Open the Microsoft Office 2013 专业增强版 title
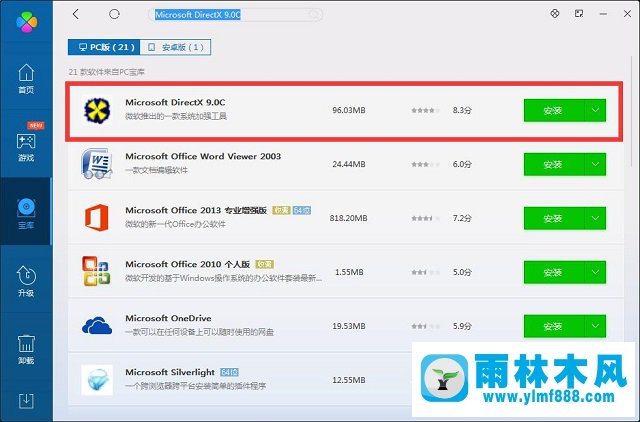The image size is (640, 422). click(x=196, y=210)
